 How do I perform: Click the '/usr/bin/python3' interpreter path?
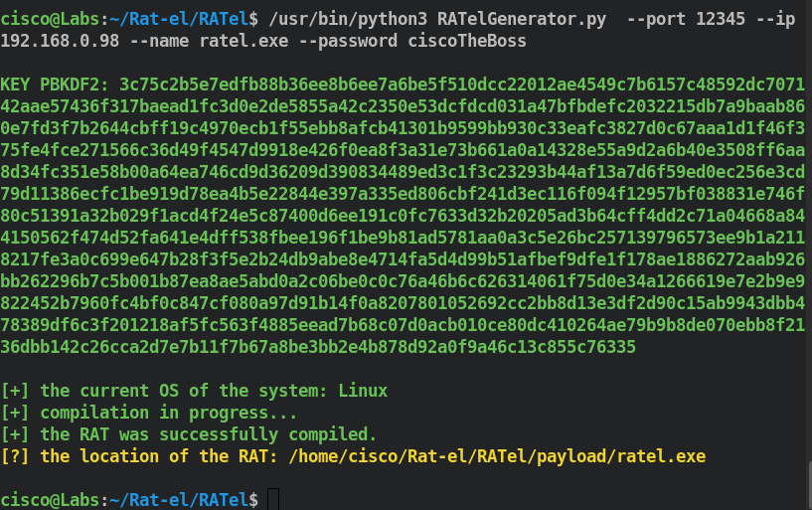(348, 19)
